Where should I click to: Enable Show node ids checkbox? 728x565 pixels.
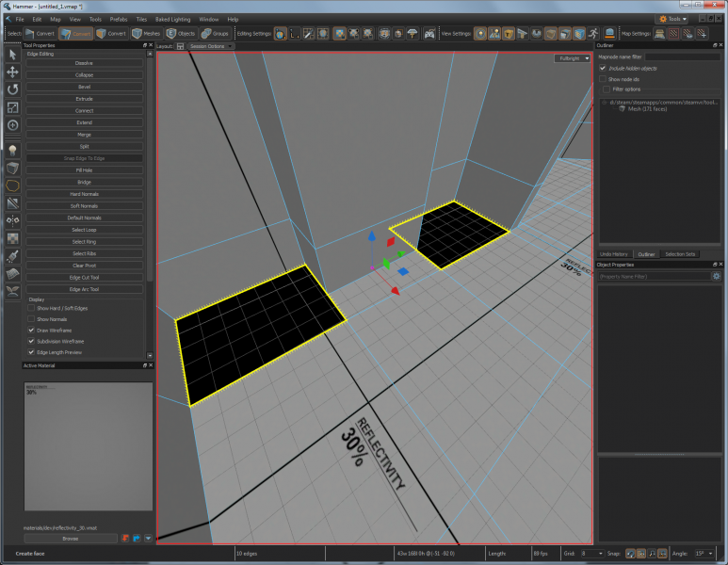pos(603,79)
